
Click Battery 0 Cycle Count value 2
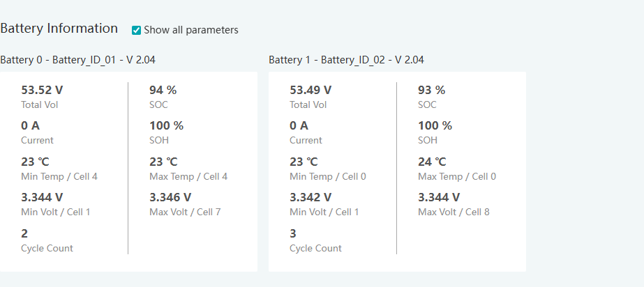coord(24,234)
